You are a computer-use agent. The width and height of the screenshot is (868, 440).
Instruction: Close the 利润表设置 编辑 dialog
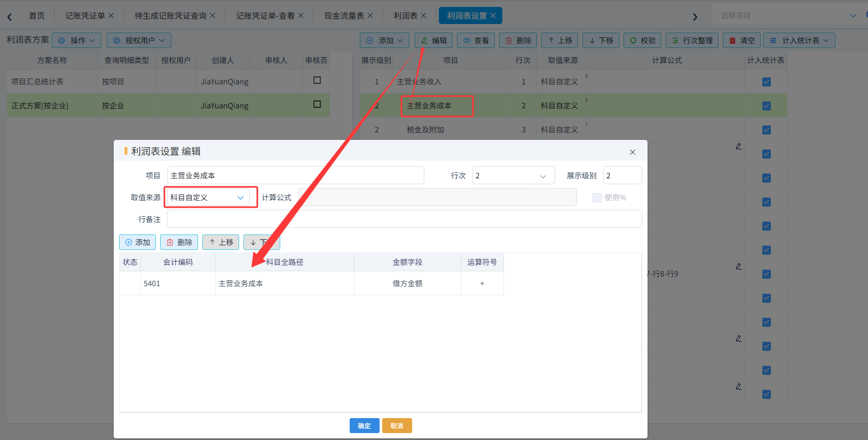coord(633,152)
